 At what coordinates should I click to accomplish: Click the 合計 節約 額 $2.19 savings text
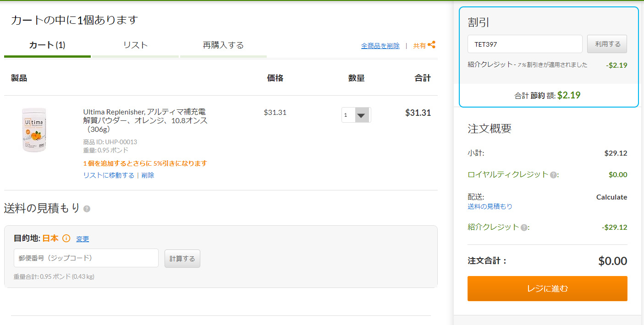coord(547,96)
